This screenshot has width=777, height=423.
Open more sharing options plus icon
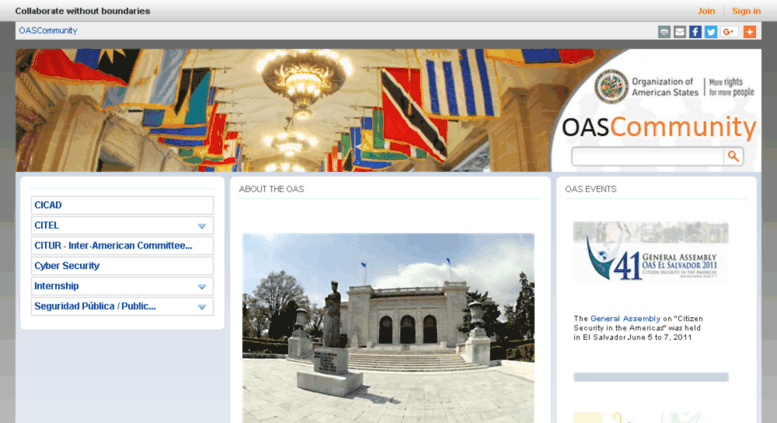[x=749, y=32]
